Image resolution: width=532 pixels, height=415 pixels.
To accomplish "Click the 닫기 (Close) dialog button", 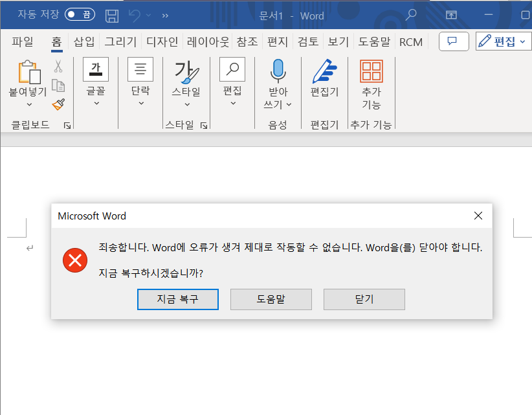I will tap(364, 299).
